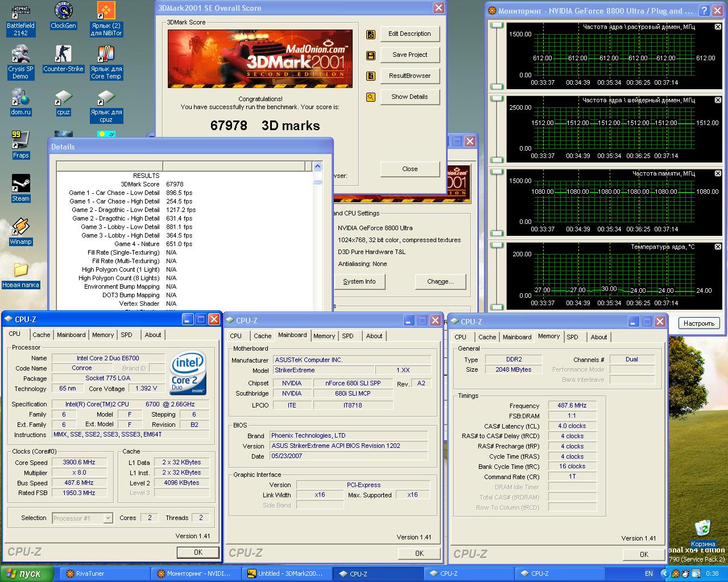
Task: Open the Crysis SP Demo shortcut
Action: pyautogui.click(x=20, y=63)
